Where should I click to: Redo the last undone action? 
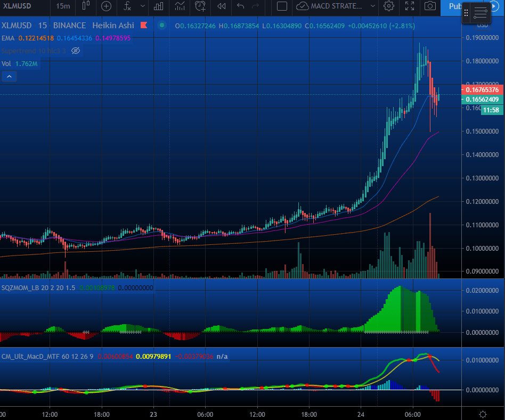255,6
